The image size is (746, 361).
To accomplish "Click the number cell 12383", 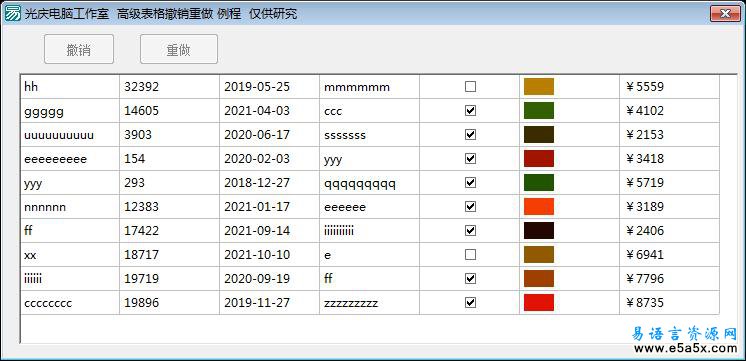I will 169,206.
